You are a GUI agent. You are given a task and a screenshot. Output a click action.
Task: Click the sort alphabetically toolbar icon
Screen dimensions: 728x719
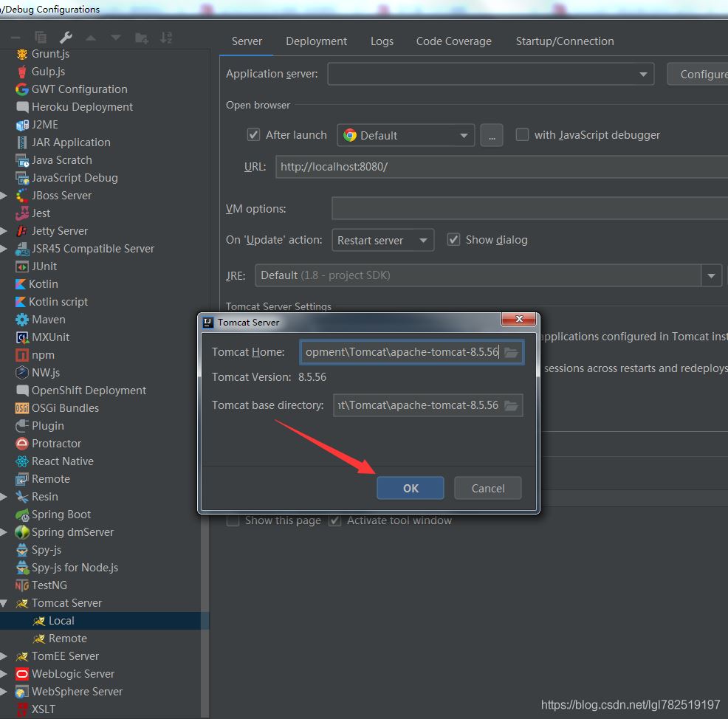[166, 37]
